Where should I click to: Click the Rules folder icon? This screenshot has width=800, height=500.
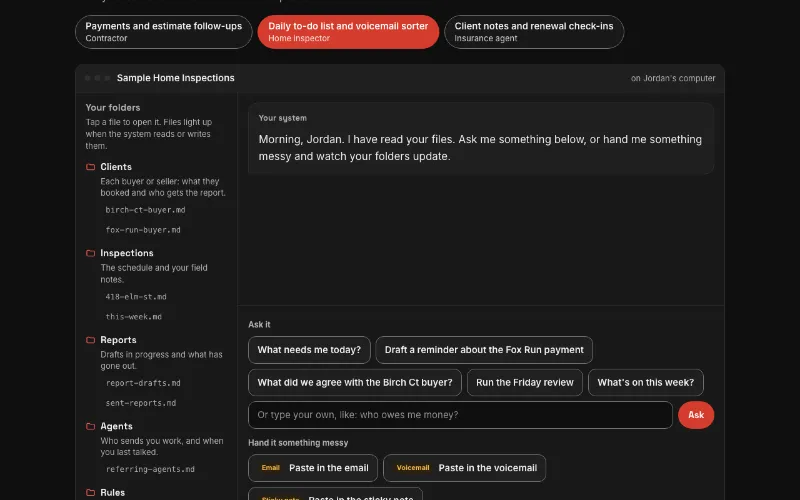pos(90,492)
